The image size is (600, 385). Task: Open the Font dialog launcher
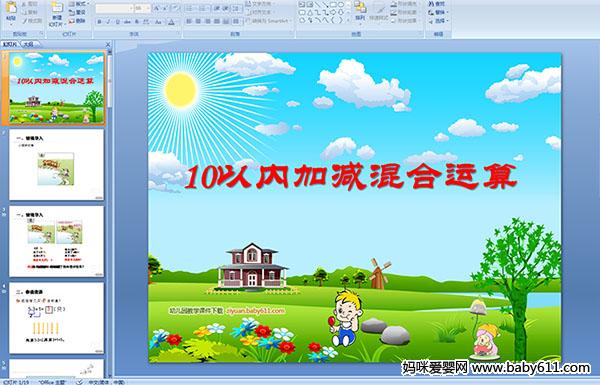tap(179, 34)
